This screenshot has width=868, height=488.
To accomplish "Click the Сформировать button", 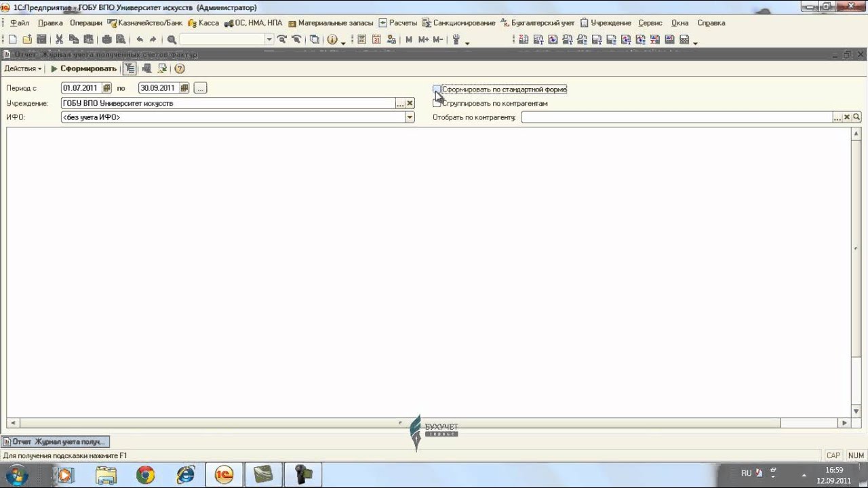I will pos(83,68).
